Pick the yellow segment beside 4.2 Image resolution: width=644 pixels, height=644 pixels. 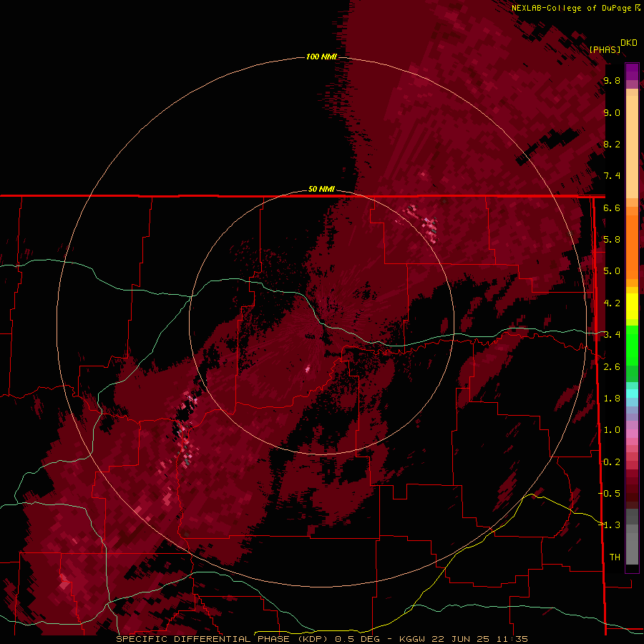[632, 306]
